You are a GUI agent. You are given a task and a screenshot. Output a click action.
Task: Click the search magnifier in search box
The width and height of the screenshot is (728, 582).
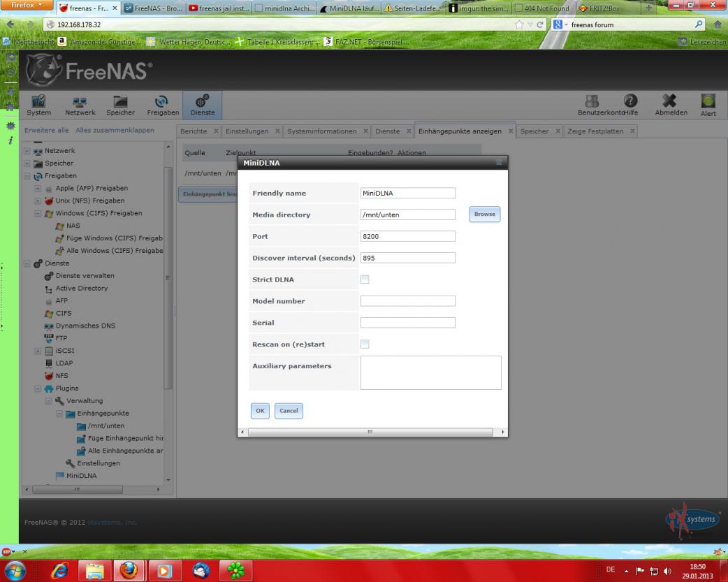pos(699,24)
